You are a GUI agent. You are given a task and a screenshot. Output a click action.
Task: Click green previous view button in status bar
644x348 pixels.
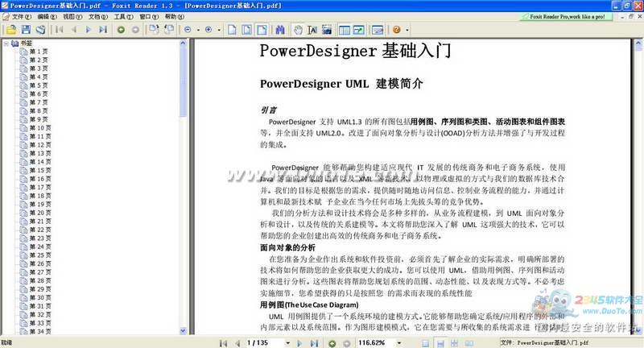click(332, 343)
